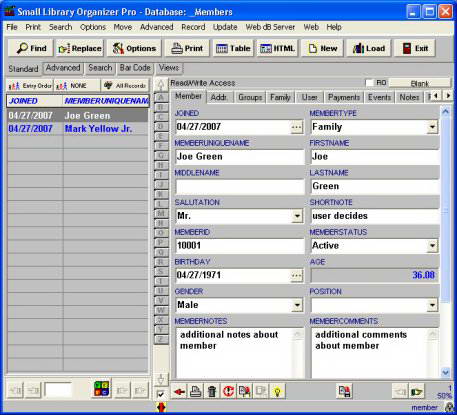Switch to the Family tab
Viewport: 457px width, 415px height.
click(x=280, y=97)
